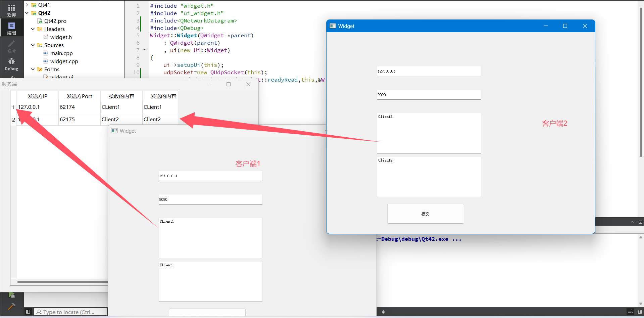This screenshot has width=644, height=318.
Task: Open the 设计 (Design) mode
Action: [12, 46]
